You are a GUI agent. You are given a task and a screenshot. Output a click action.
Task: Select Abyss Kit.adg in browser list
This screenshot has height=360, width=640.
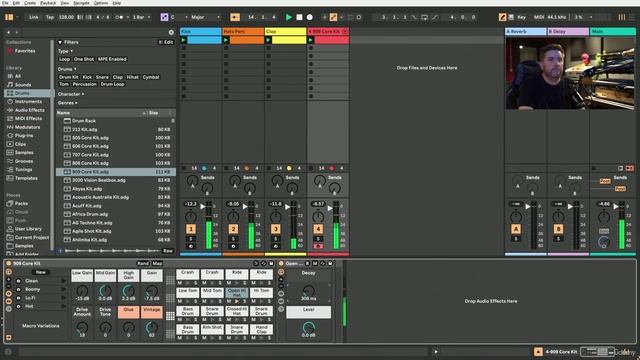point(116,189)
